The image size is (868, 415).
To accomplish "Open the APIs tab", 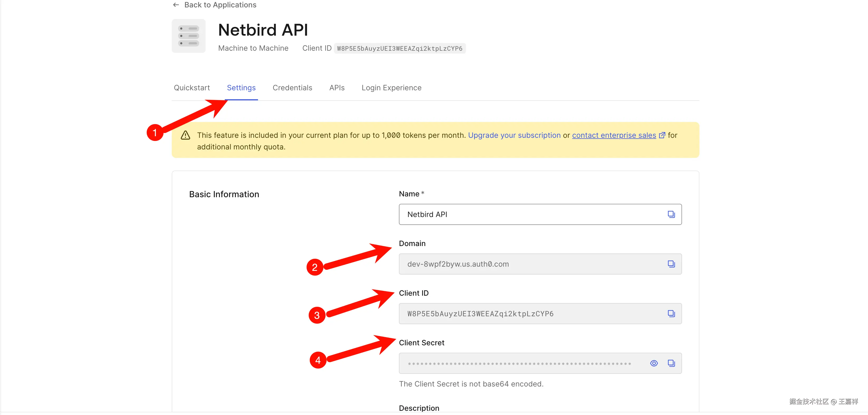I will pyautogui.click(x=337, y=88).
